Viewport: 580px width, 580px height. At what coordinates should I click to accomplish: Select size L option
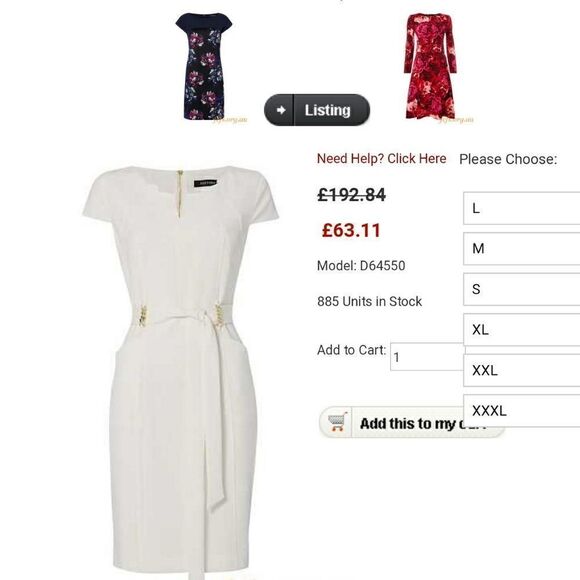(522, 208)
